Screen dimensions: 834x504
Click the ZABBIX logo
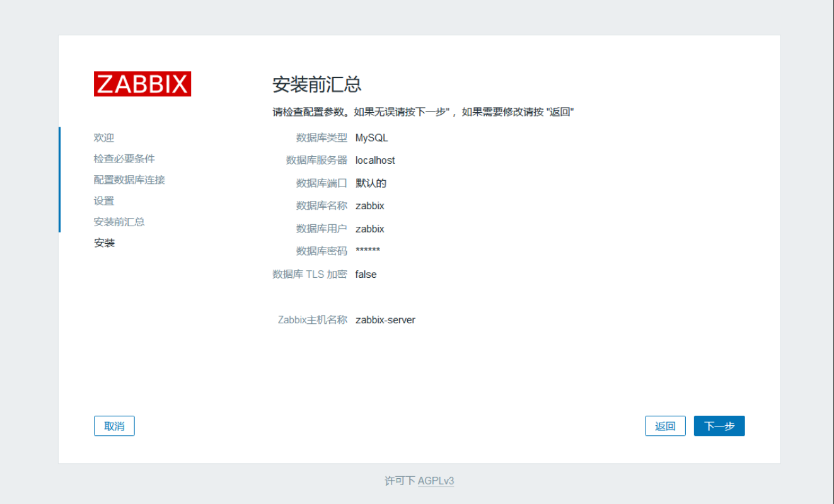(142, 84)
